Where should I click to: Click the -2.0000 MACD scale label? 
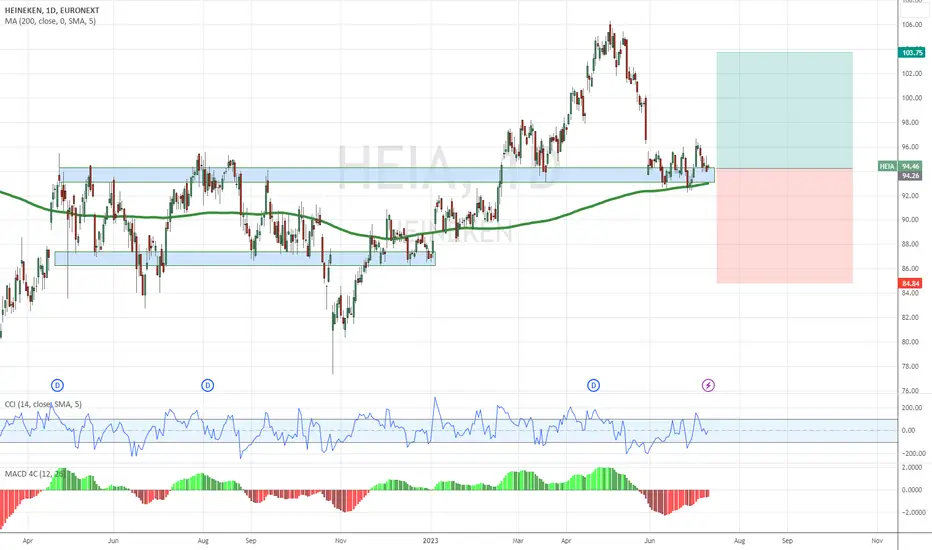(x=912, y=513)
